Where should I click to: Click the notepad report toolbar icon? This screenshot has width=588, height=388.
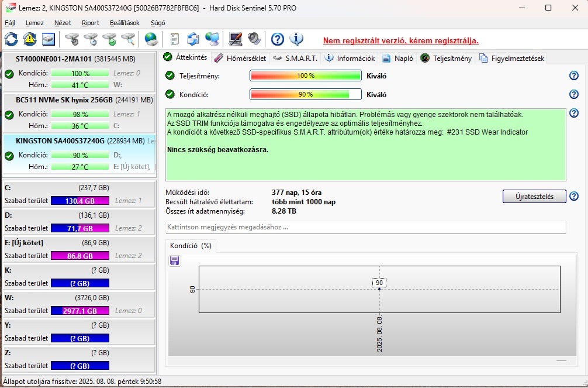pyautogui.click(x=174, y=39)
